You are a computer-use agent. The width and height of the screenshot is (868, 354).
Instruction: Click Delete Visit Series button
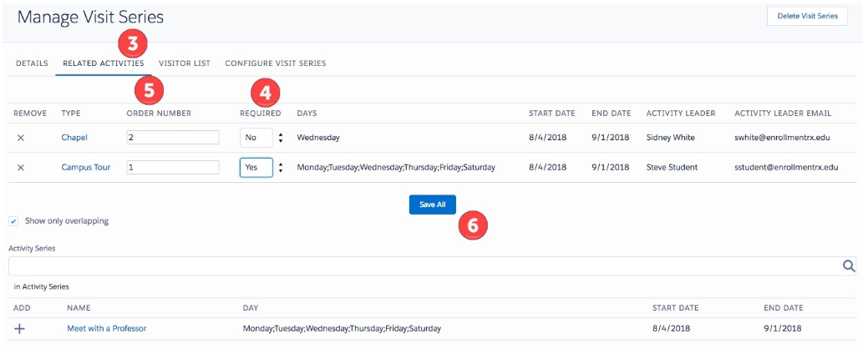click(806, 16)
